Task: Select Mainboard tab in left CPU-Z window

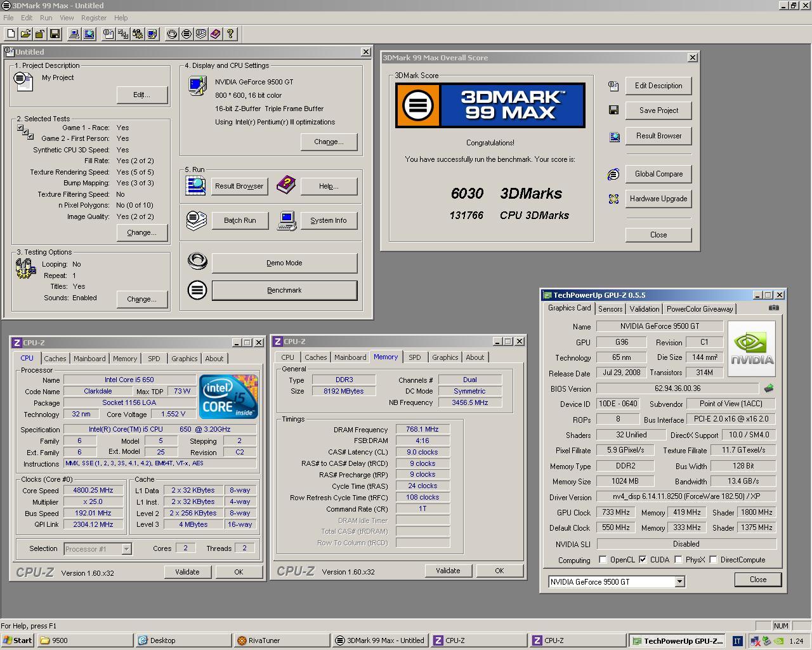Action: point(89,359)
